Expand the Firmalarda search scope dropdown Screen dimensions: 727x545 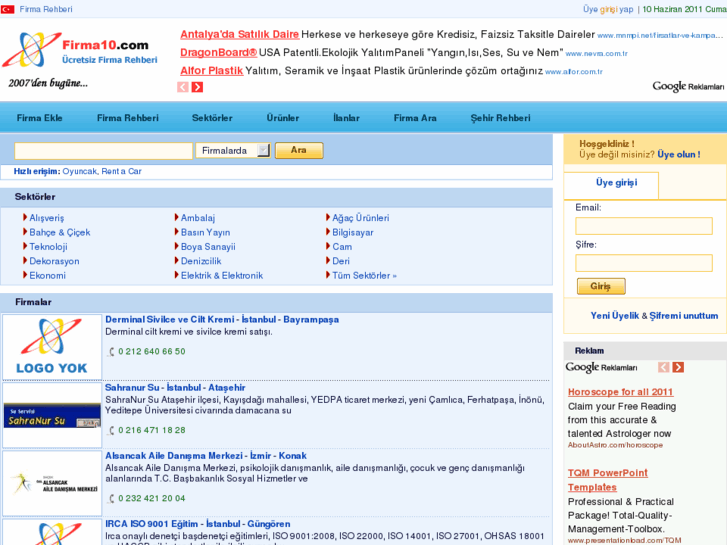tap(263, 151)
